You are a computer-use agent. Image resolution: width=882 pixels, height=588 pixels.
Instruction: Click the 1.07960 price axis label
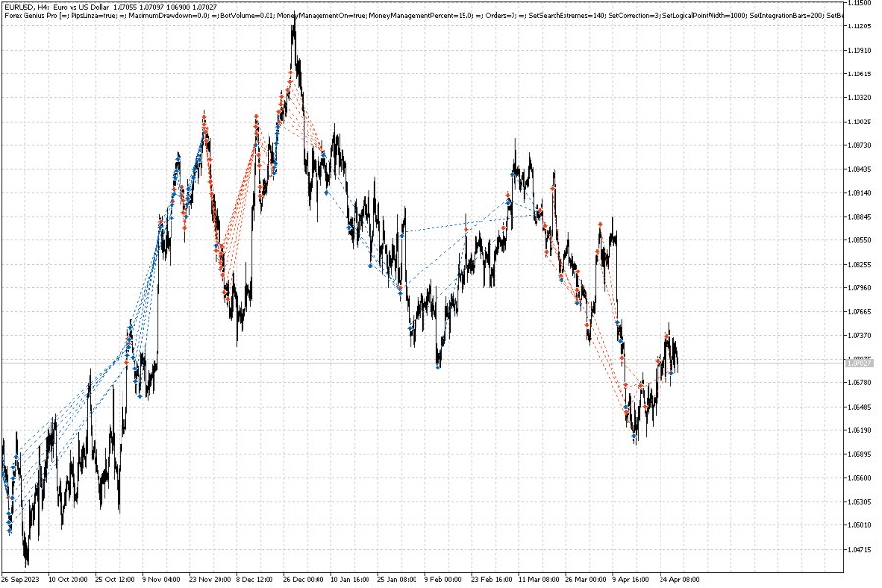858,288
